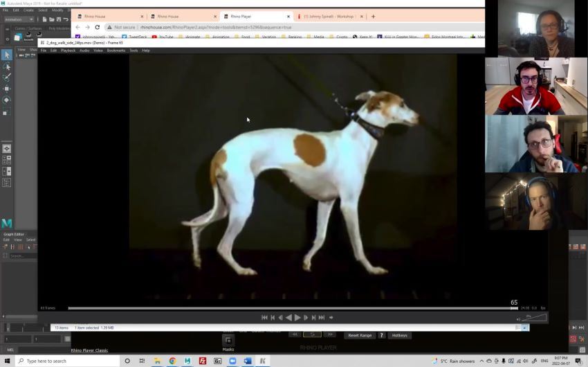Select the Maya Scale tool
588x367 pixels.
pyautogui.click(x=7, y=111)
